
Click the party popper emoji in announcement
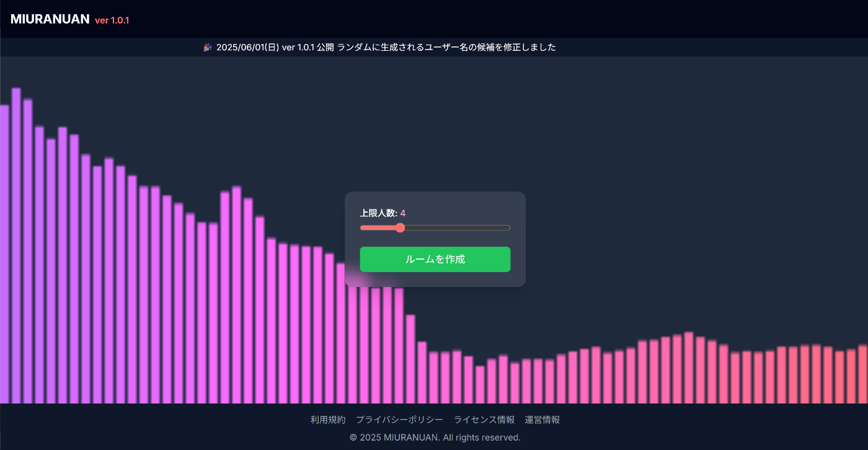click(x=208, y=47)
